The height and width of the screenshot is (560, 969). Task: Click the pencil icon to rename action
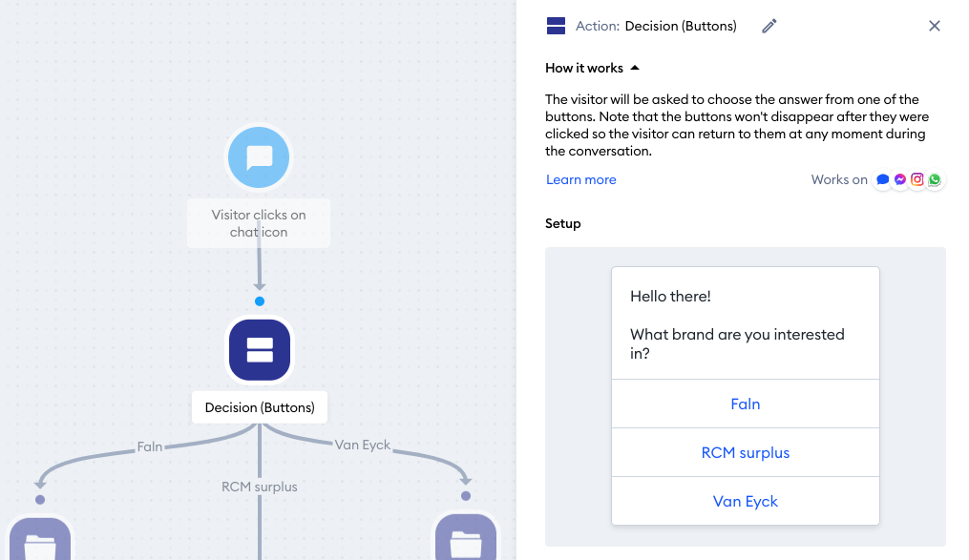pyautogui.click(x=769, y=27)
